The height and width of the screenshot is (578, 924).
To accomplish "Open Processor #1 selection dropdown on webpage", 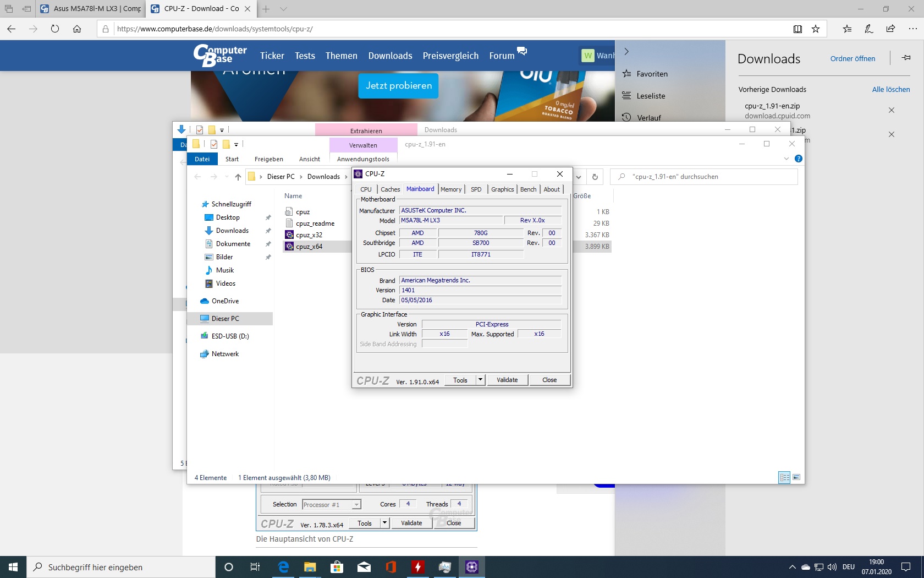I will point(332,504).
